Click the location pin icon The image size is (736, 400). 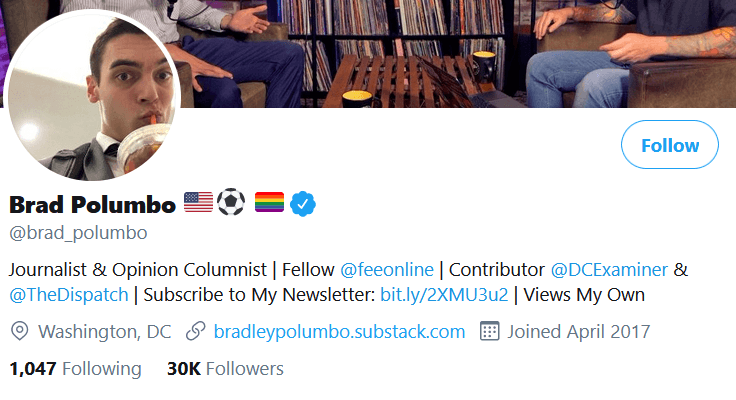coord(19,331)
